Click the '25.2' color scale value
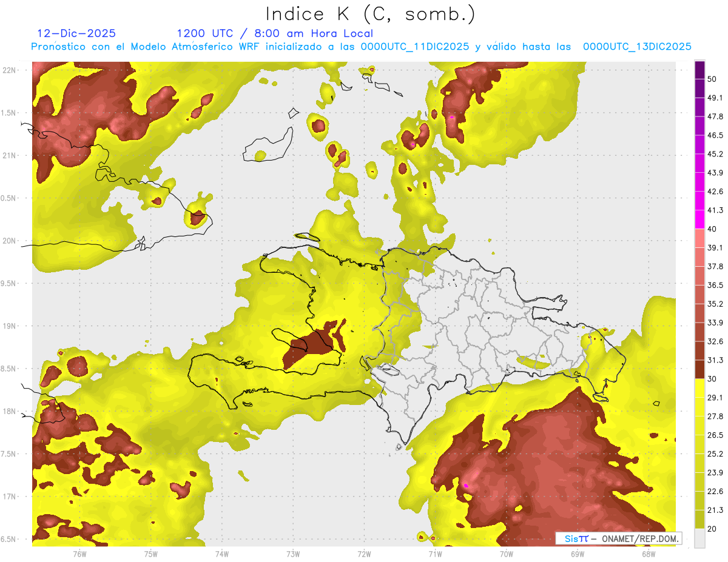The image size is (728, 562). (x=715, y=454)
